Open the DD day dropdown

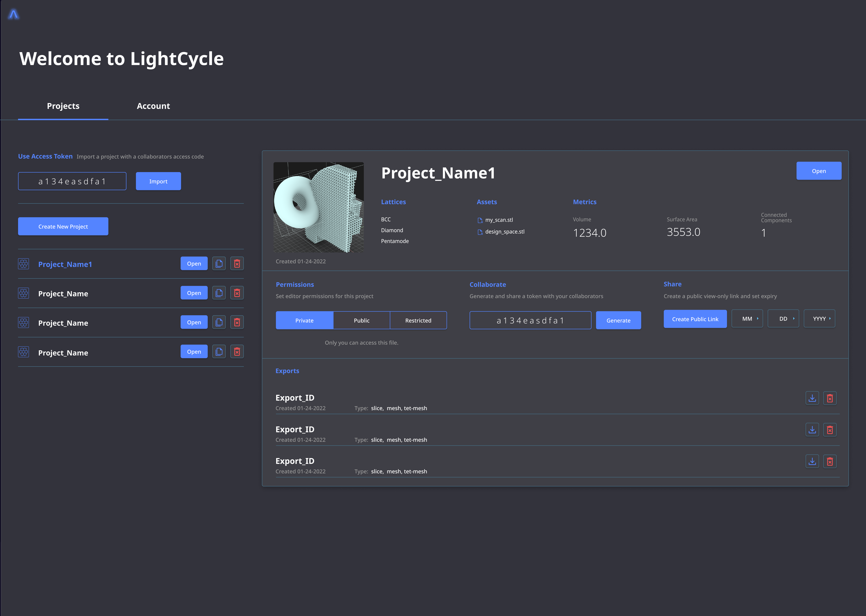(783, 319)
